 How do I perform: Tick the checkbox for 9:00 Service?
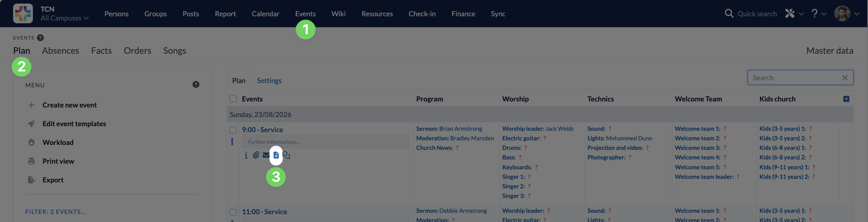pyautogui.click(x=233, y=130)
